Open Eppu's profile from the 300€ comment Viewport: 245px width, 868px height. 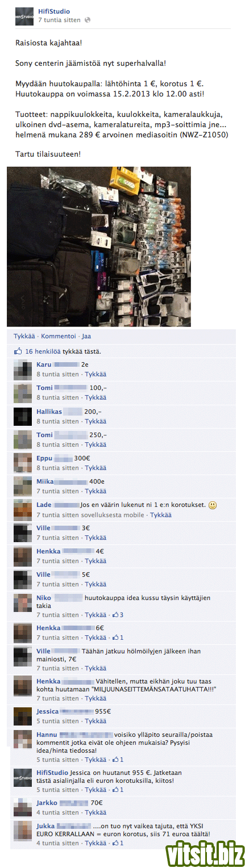click(44, 458)
